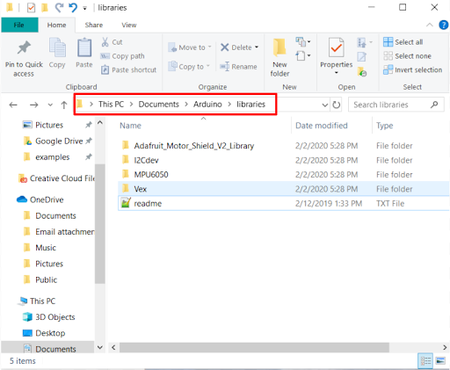Switch to Large icons view

(x=440, y=361)
